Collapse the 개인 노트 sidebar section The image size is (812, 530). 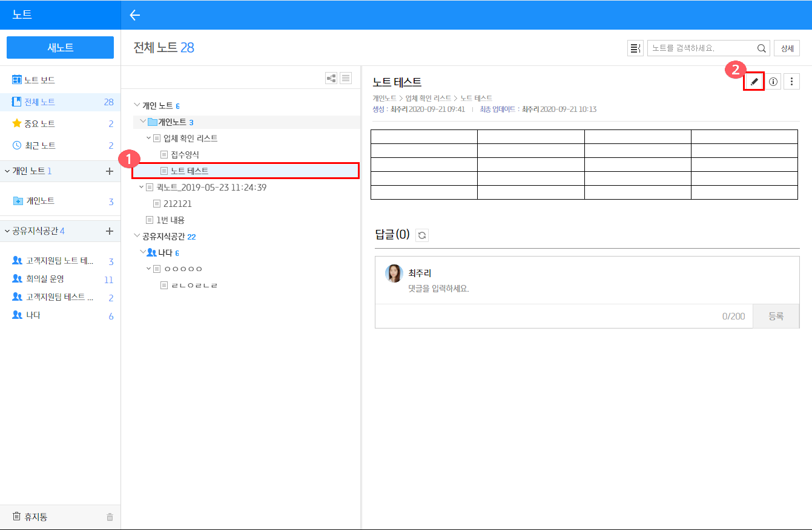point(7,171)
